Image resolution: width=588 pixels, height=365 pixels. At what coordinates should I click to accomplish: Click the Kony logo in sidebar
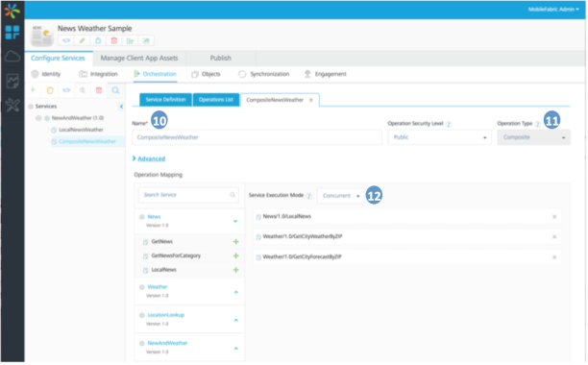pyautogui.click(x=12, y=11)
